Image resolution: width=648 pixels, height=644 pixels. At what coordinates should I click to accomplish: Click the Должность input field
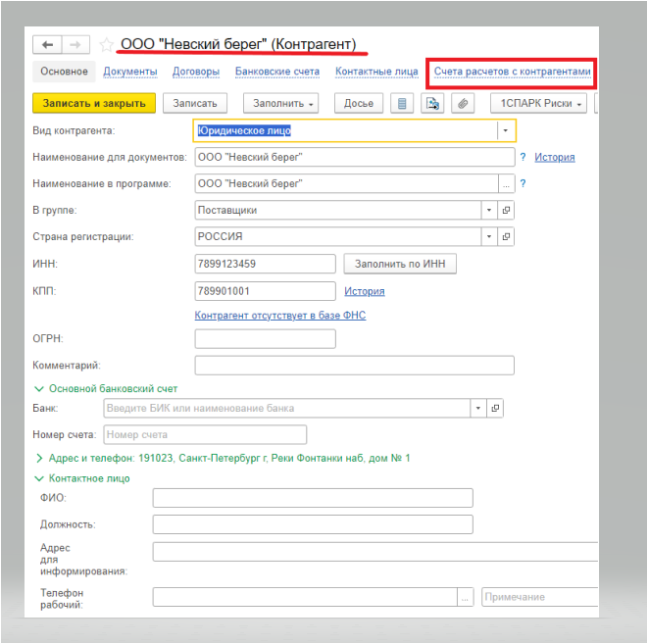pos(313,524)
